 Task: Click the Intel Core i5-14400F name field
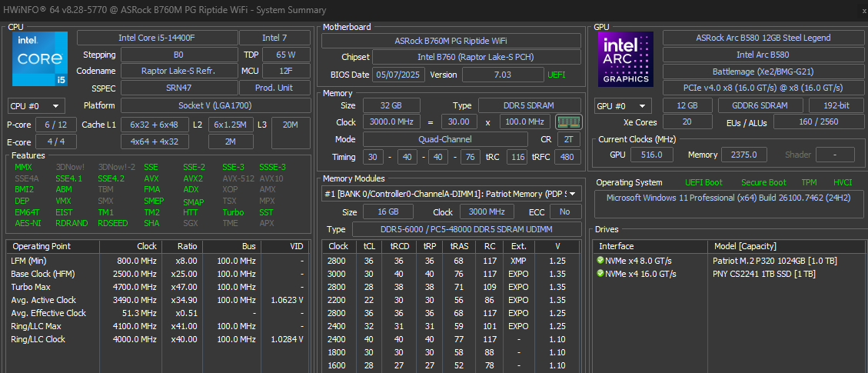click(x=157, y=38)
